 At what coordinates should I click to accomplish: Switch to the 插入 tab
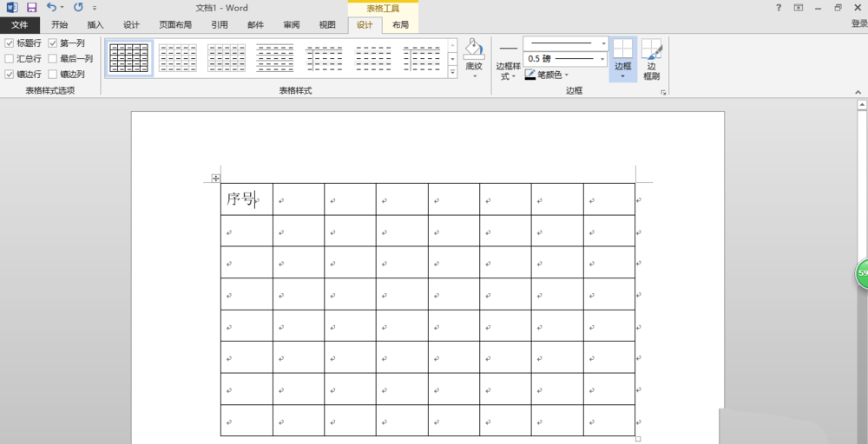(x=95, y=25)
